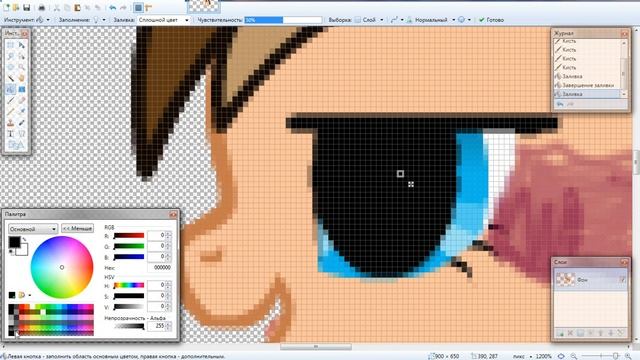Image resolution: width=640 pixels, height=360 pixels.
Task: Reset colors to black and white icon
Action: coord(11,252)
